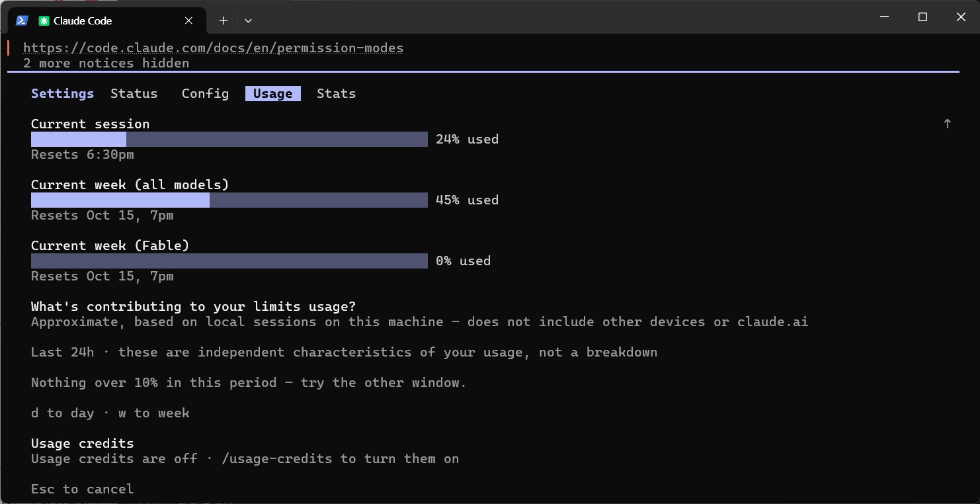Open the Stats tab
This screenshot has height=504, width=980.
[336, 93]
